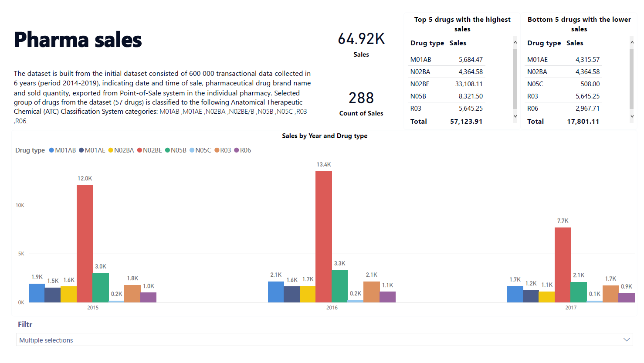This screenshot has width=644, height=363.
Task: Select the M01AB legend color marker
Action: pyautogui.click(x=51, y=150)
